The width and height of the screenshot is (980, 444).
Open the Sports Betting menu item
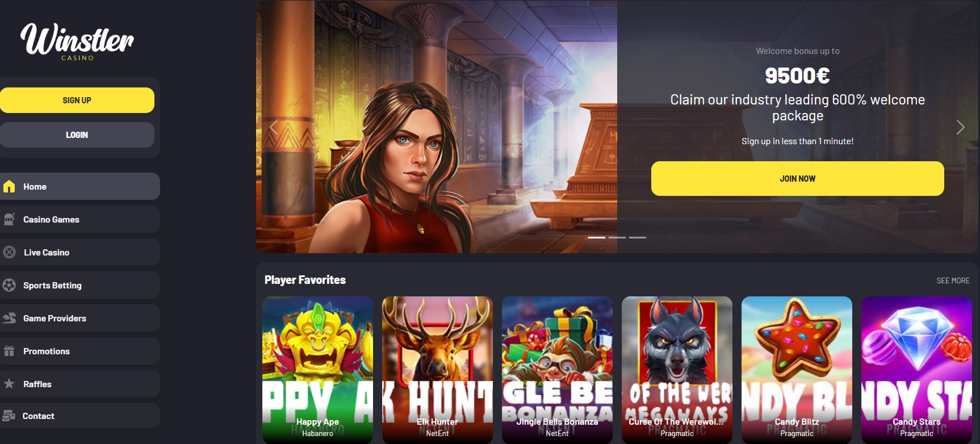pyautogui.click(x=79, y=285)
